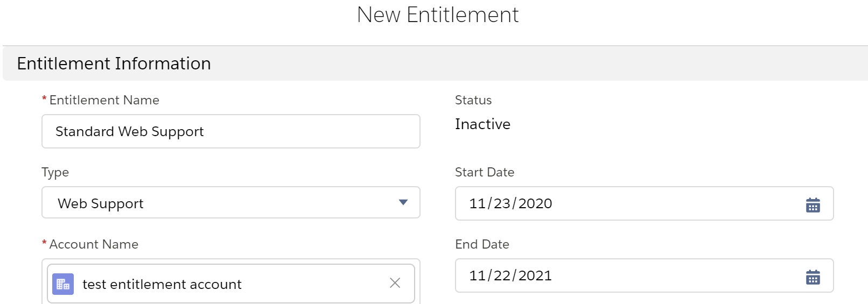Screen dimensions: 868x304
Task: Open the Start Date calendar picker
Action: click(813, 204)
